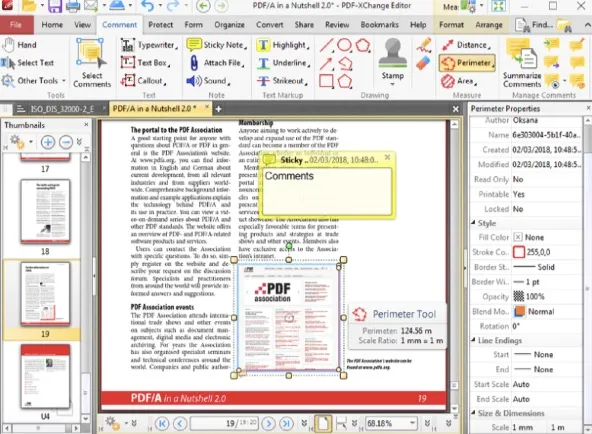This screenshot has width=592, height=434.
Task: Pick the Text Box tool
Action: [x=145, y=63]
